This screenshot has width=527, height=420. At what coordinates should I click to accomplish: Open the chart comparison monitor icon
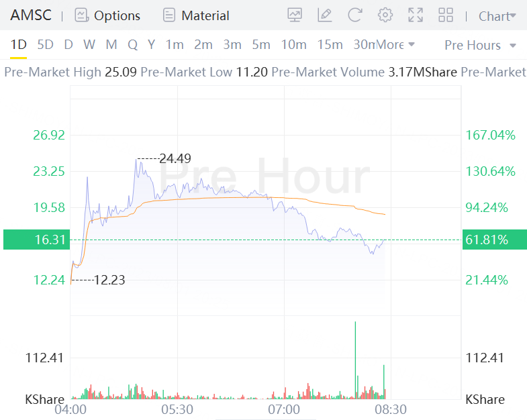[x=295, y=15]
